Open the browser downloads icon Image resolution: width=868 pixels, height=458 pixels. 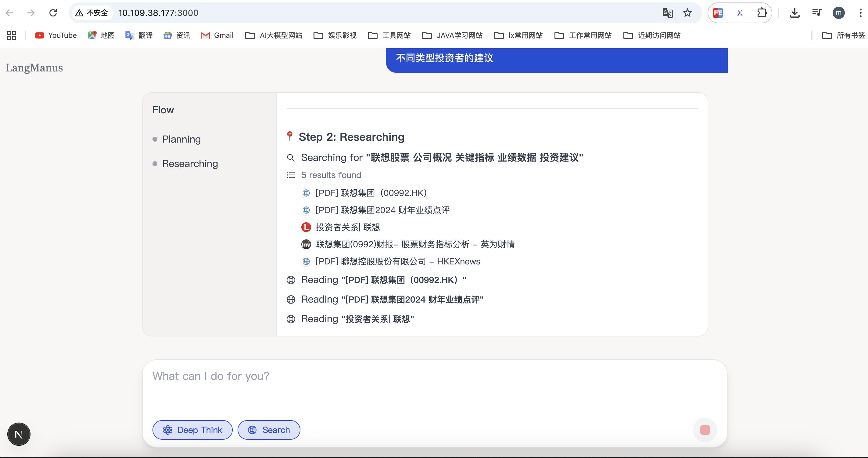click(794, 13)
